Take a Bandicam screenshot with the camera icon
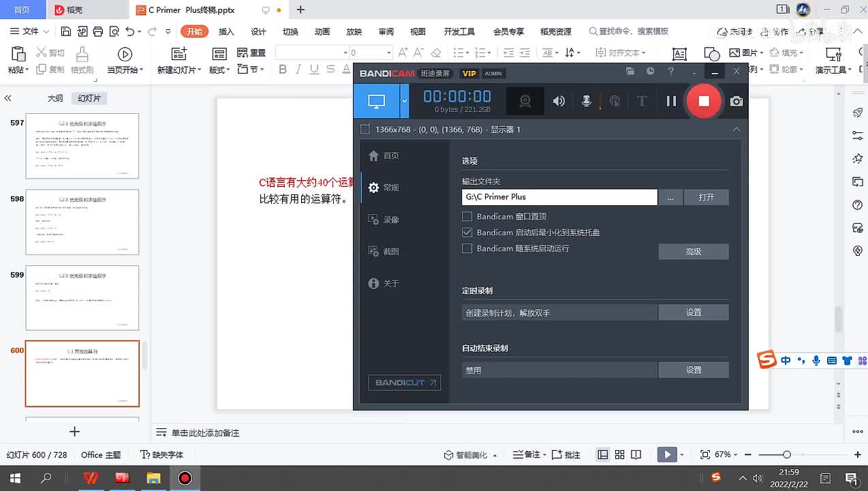This screenshot has width=868, height=491. (737, 101)
